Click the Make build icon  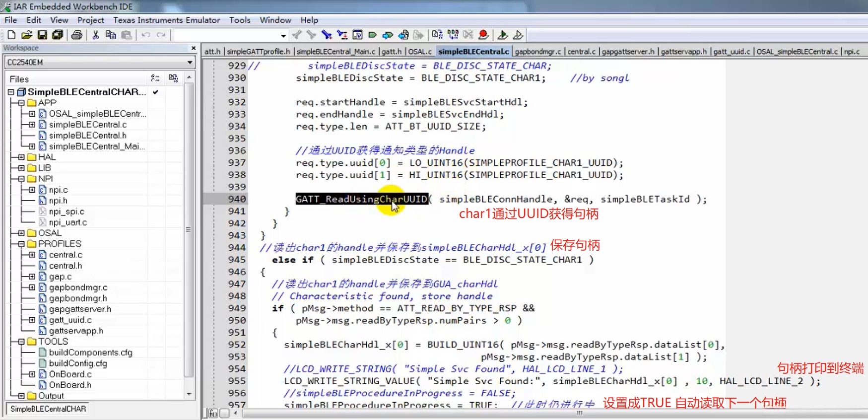click(x=453, y=35)
